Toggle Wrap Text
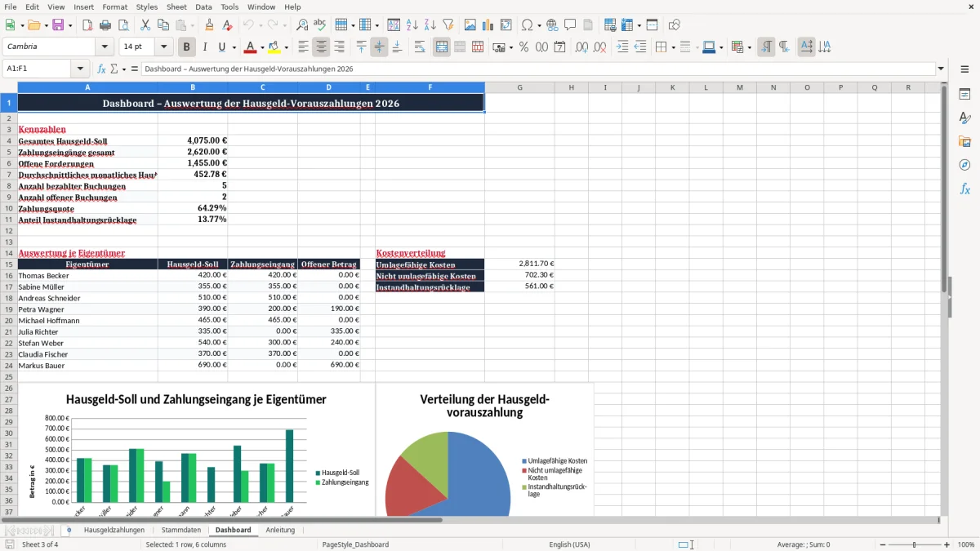Screen dimensions: 980x551 tap(420, 47)
